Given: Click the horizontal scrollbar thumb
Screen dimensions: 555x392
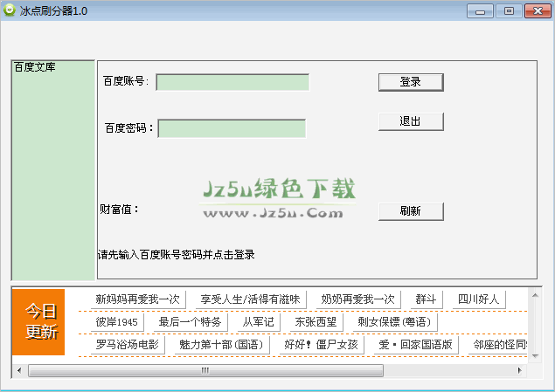Looking at the screenshot, I should point(205,370).
